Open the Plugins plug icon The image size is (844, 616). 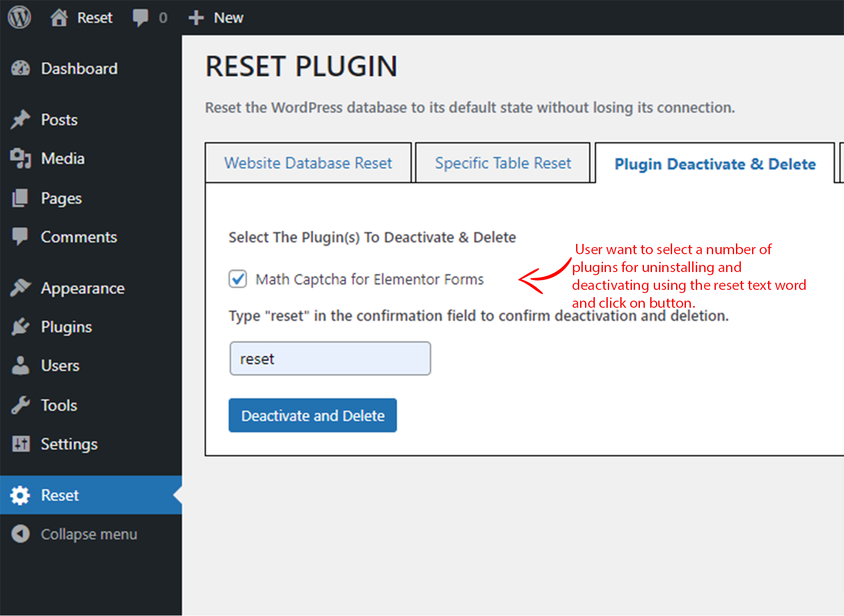tap(21, 327)
